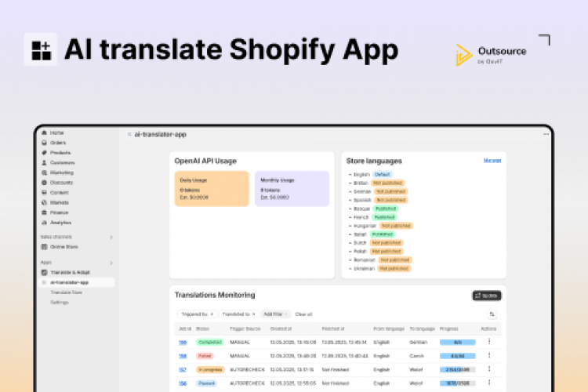Screen dimensions: 588x392
Task: Click Not published badge next to Ukrainian
Action: [394, 269]
